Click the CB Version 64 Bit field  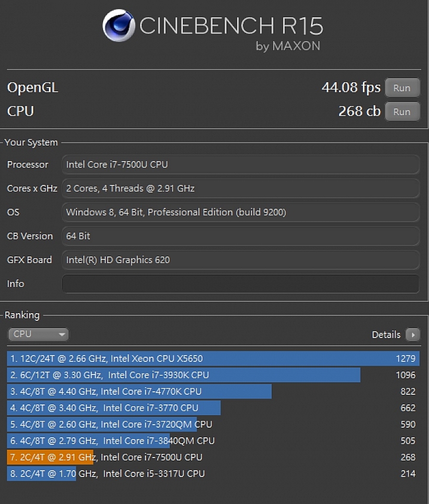240,236
